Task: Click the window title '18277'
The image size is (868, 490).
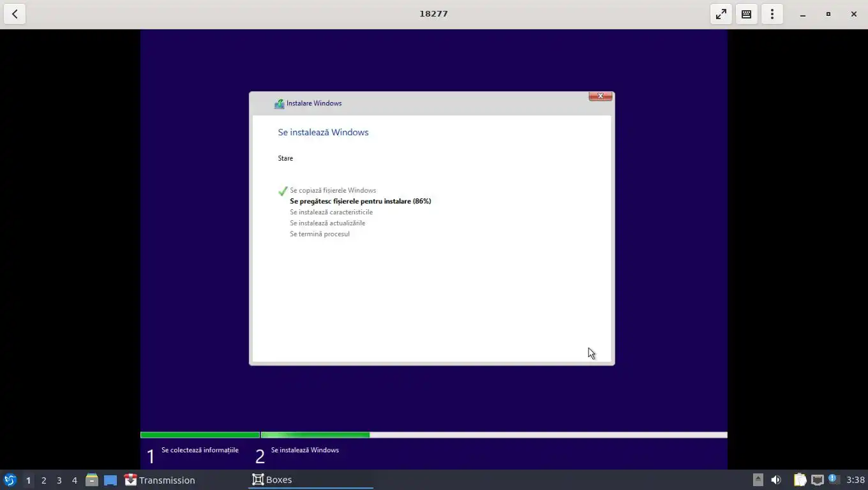Action: coord(433,13)
